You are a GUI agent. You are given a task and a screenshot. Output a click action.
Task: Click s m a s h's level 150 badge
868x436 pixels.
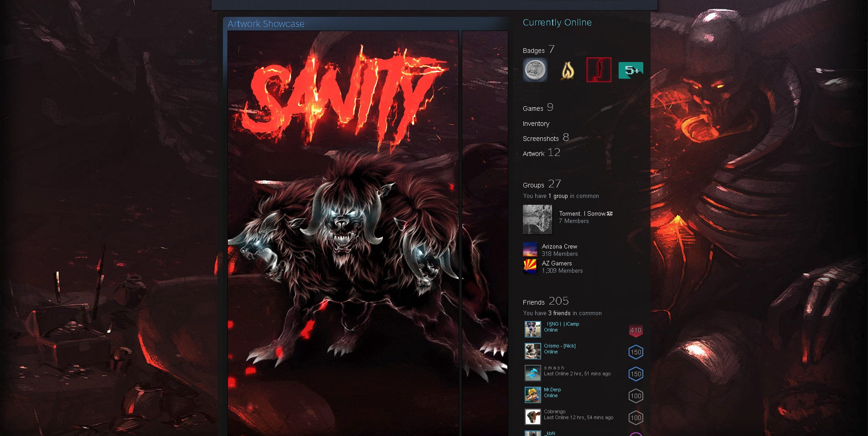pos(636,374)
